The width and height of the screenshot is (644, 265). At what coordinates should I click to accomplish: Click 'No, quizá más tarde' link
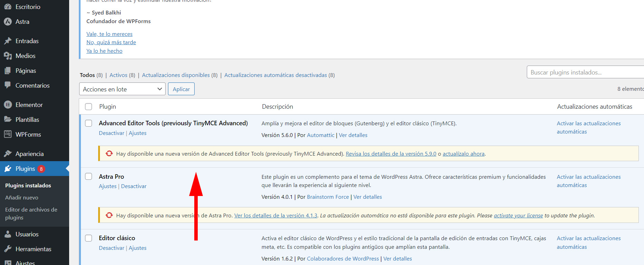point(111,42)
